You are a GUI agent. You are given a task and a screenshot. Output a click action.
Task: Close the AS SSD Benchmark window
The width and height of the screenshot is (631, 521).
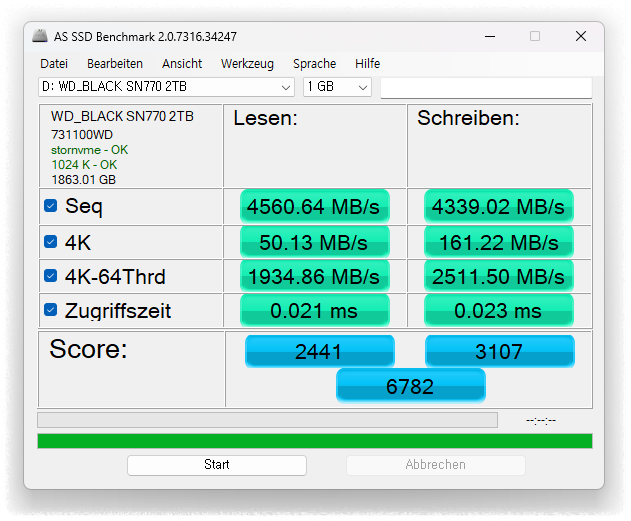(581, 36)
